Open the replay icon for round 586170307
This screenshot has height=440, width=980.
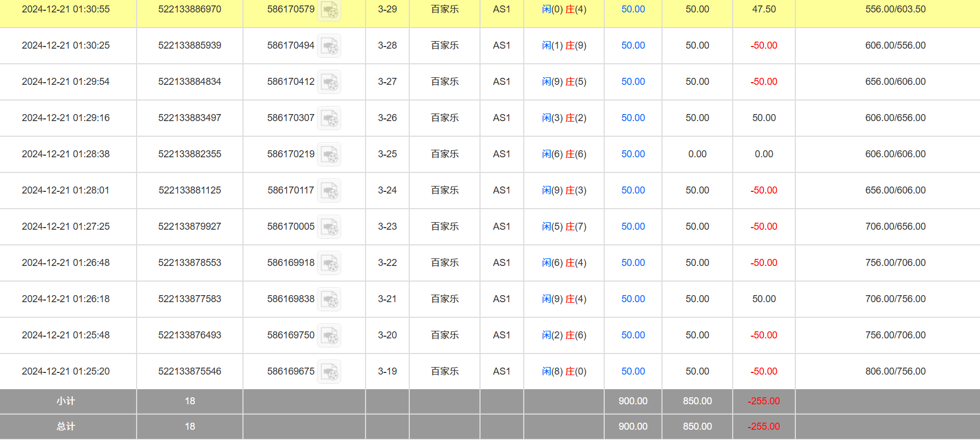click(329, 118)
